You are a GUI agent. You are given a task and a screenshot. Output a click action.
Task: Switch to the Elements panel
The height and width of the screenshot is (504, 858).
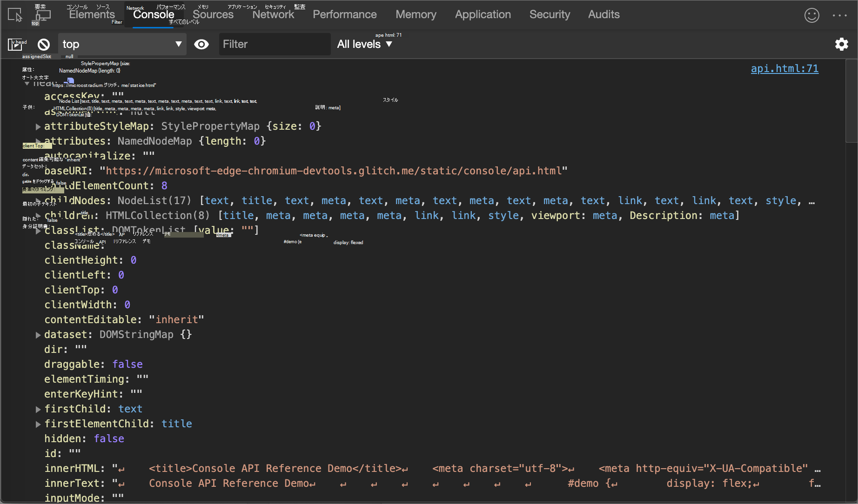coord(91,14)
